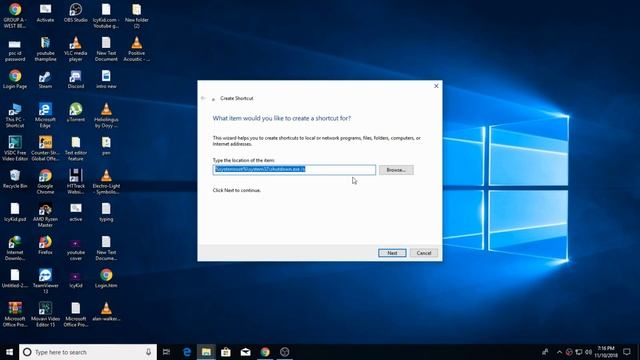640x360 pixels.
Task: Select youtube cover desktop icon
Action: tap(76, 248)
